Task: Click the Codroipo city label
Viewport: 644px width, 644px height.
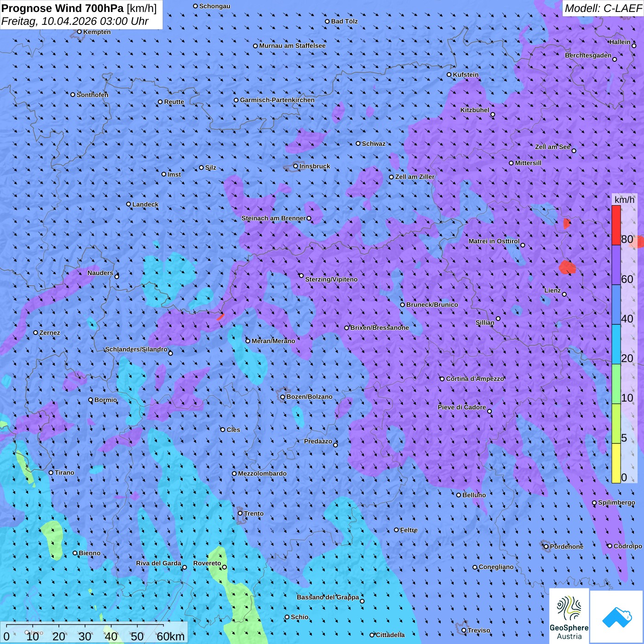Action: click(627, 546)
